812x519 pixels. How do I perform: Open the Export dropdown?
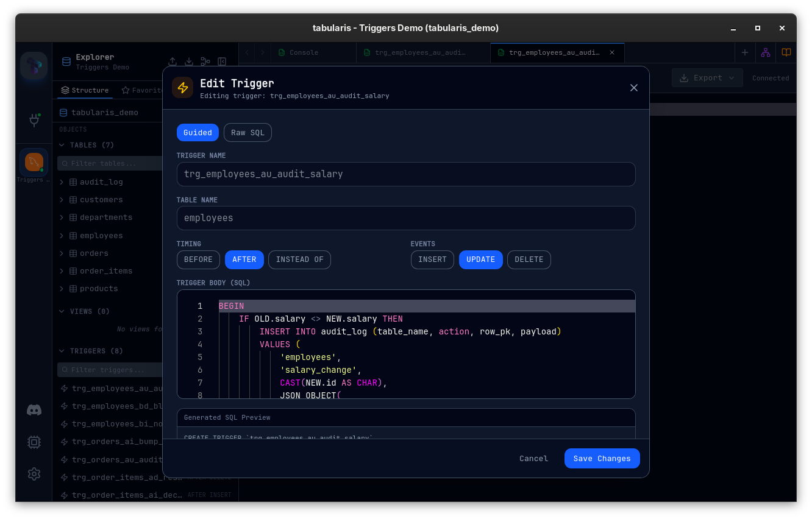[x=707, y=78]
